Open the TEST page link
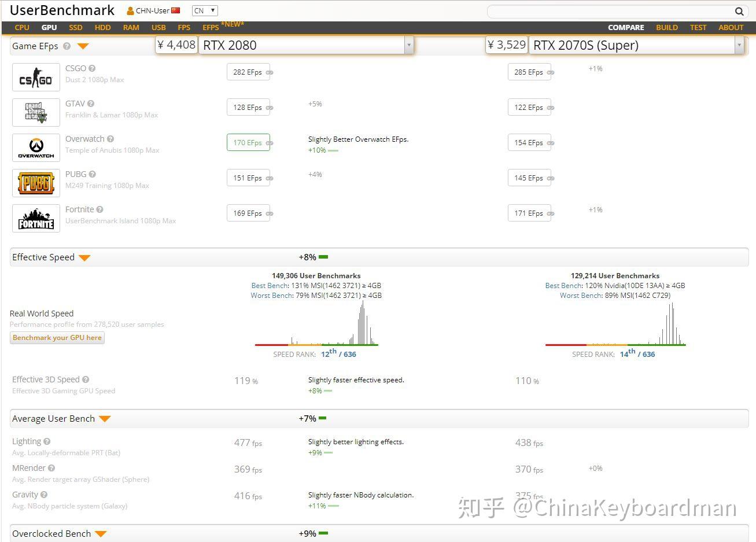The height and width of the screenshot is (542, 756). 698,27
